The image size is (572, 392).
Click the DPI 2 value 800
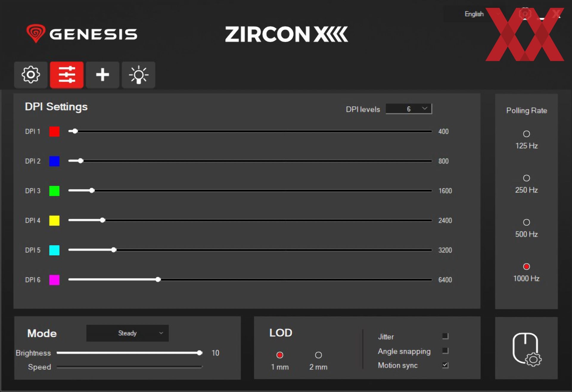tap(443, 161)
